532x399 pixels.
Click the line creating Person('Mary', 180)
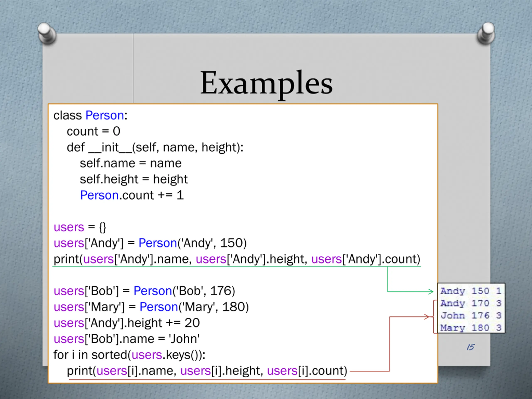coord(151,307)
